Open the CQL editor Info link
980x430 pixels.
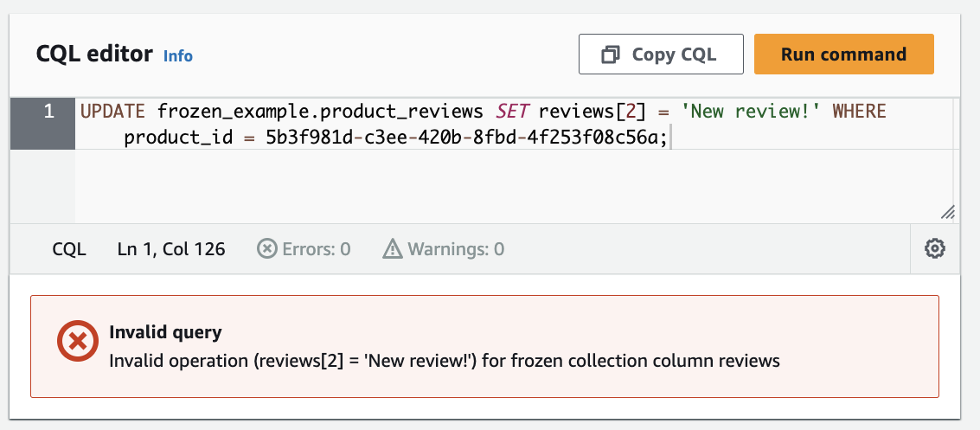point(178,56)
